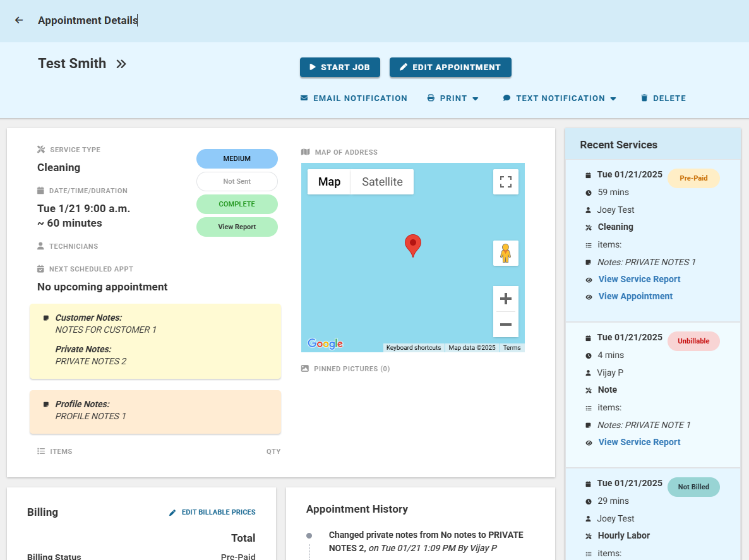Switch map to Satellite view

pos(382,182)
